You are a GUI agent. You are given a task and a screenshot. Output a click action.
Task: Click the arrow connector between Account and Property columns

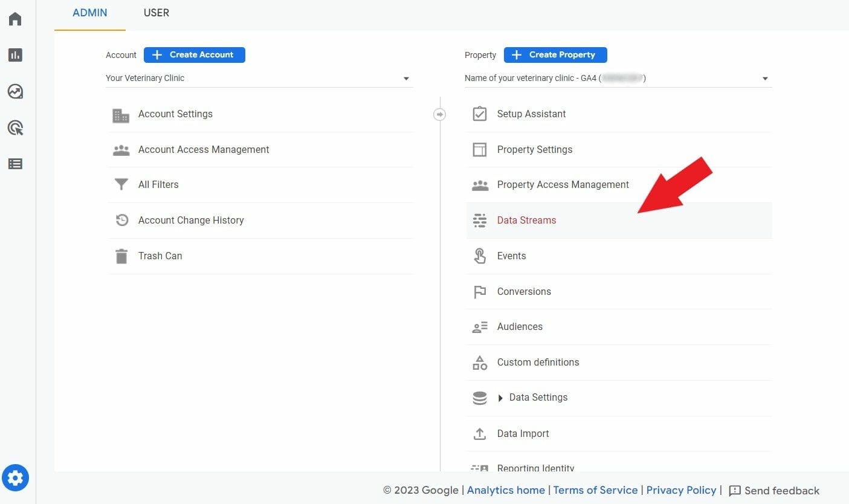pyautogui.click(x=440, y=114)
